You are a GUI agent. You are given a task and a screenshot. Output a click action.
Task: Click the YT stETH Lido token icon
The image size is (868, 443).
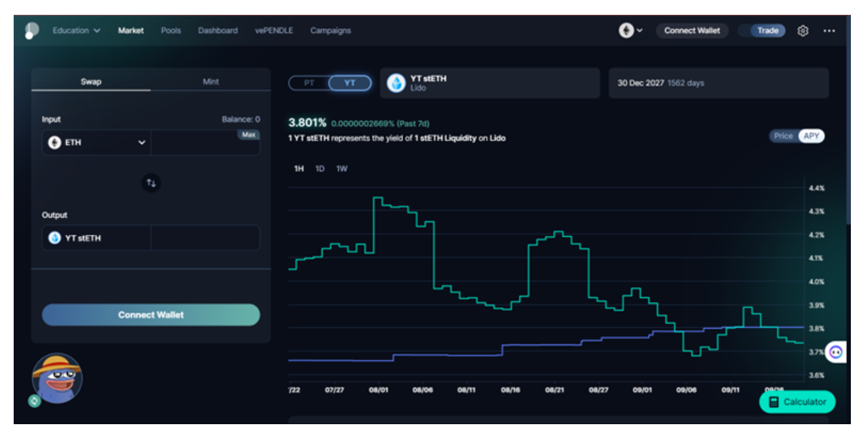396,83
